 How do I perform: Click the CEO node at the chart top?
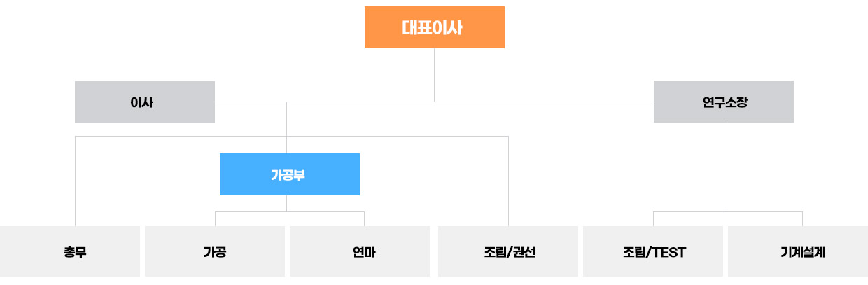[x=434, y=27]
